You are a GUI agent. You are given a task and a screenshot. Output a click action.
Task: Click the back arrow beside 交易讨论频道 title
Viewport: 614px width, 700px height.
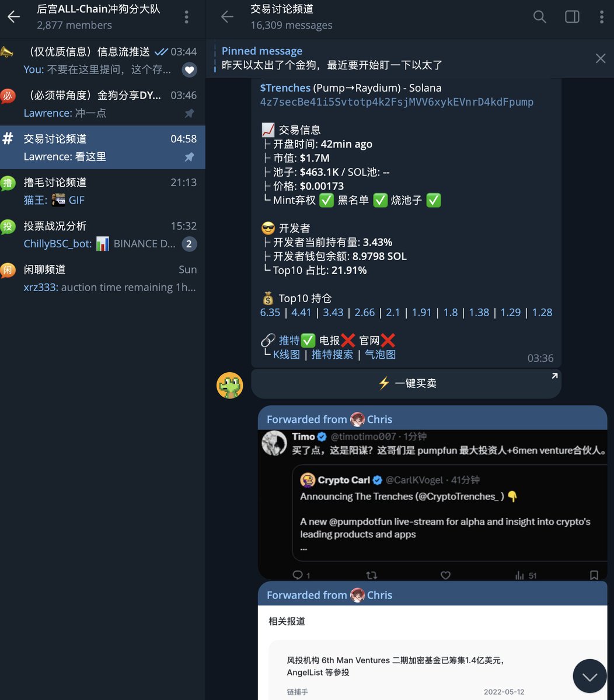[x=227, y=16]
